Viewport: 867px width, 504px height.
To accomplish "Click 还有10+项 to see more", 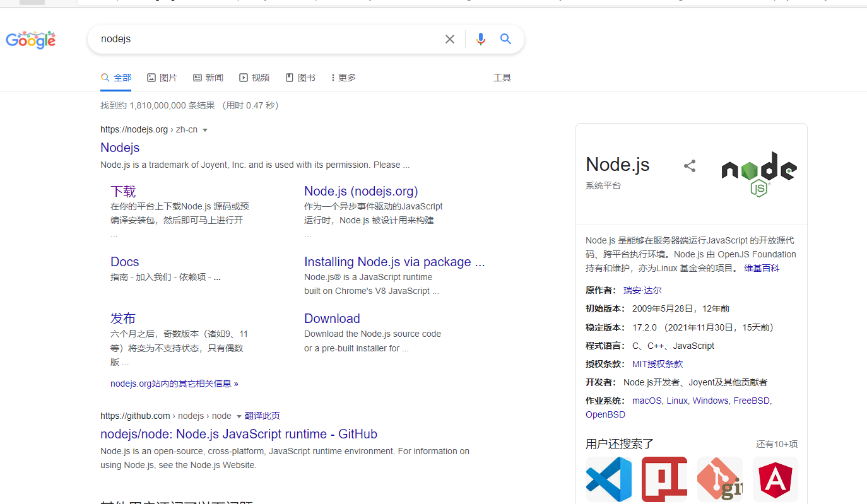I will [x=777, y=444].
